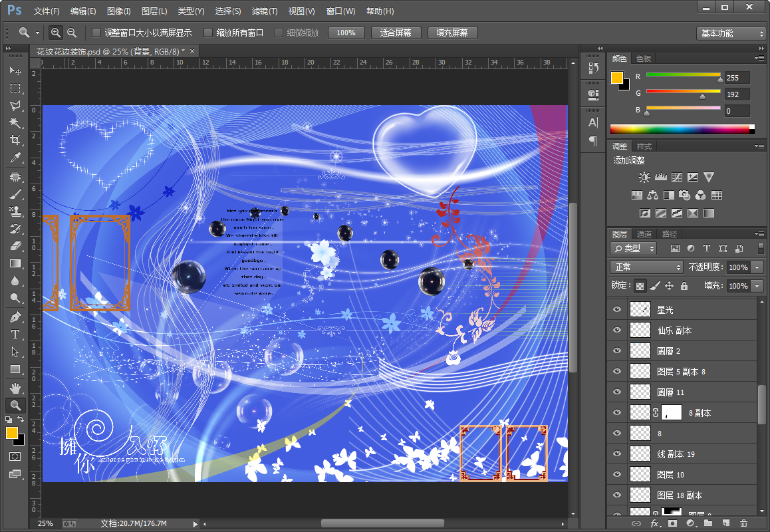This screenshot has height=532, width=770.
Task: Select the Eyedropper tool
Action: tap(15, 158)
